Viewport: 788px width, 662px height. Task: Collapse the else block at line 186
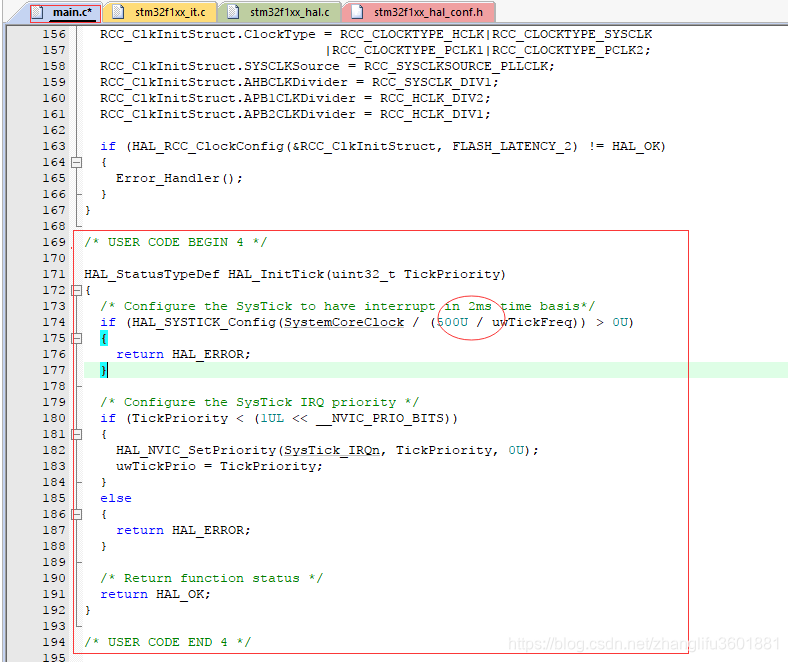(x=76, y=514)
